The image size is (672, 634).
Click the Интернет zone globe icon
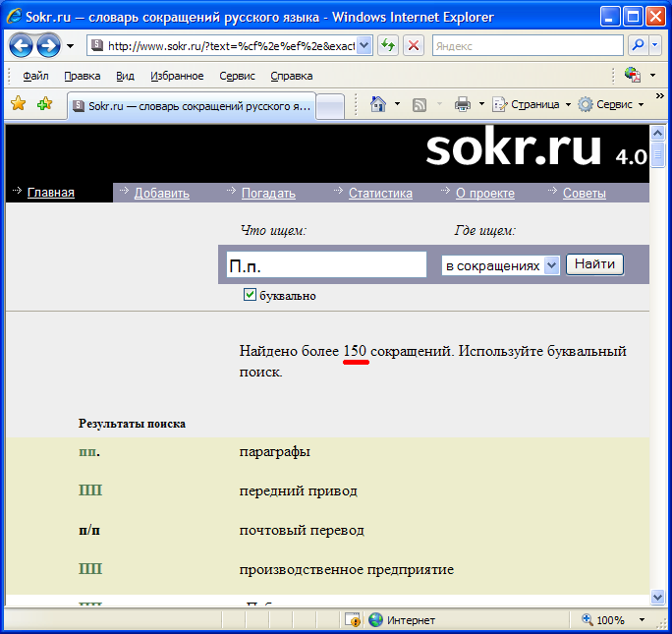(375, 620)
